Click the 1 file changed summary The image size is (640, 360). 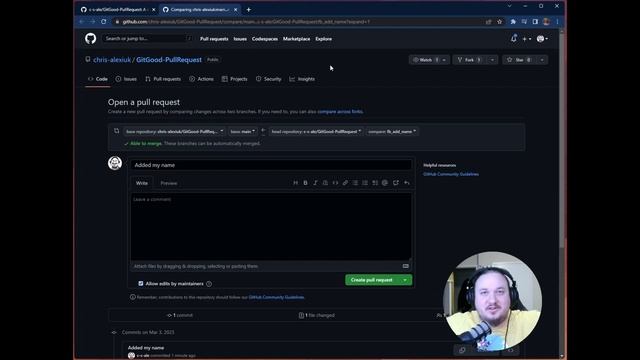[317, 315]
